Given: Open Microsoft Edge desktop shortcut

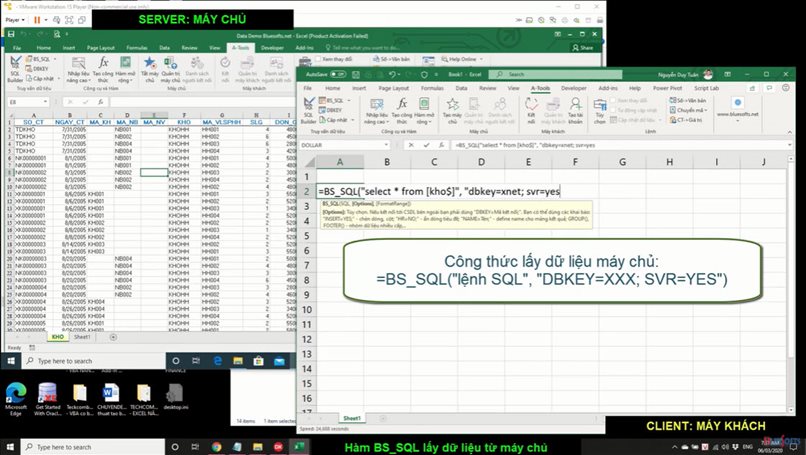Looking at the screenshot, I should [16, 399].
